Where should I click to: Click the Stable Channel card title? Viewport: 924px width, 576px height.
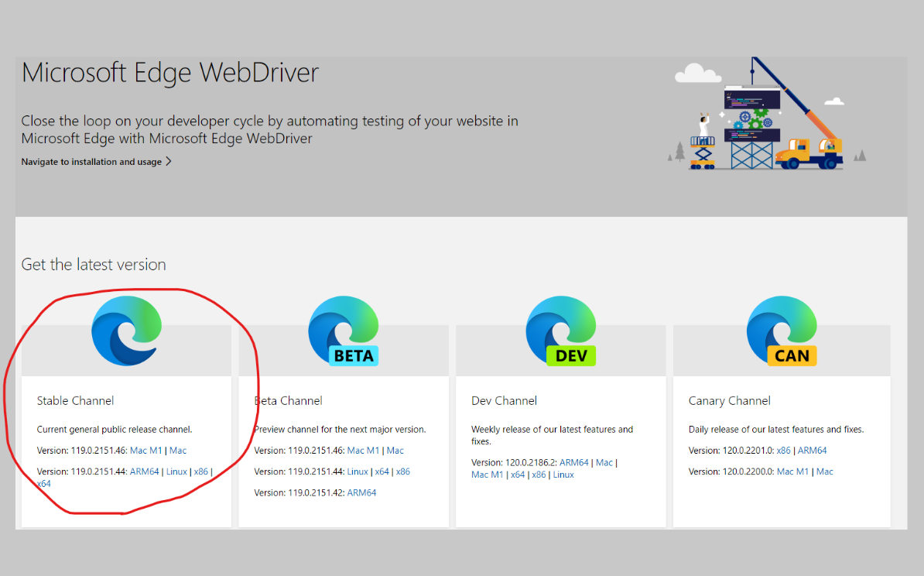[x=75, y=401]
